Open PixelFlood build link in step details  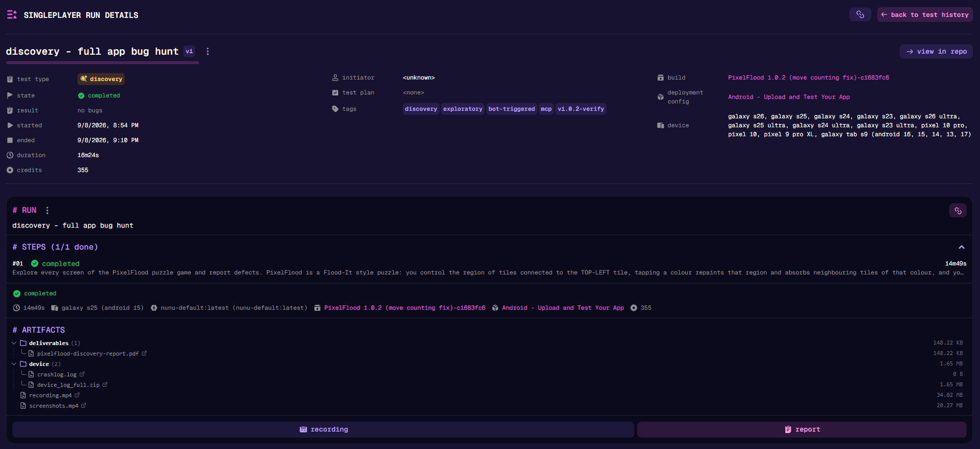click(405, 308)
